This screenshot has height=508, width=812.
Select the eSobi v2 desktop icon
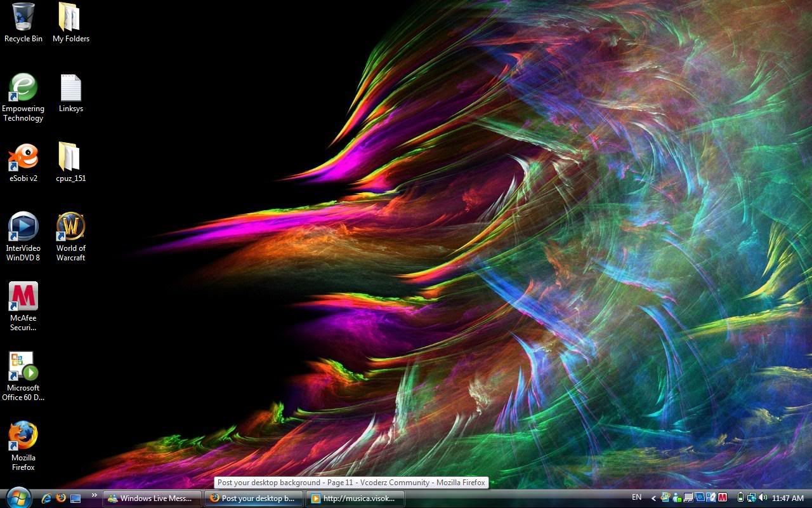23,157
